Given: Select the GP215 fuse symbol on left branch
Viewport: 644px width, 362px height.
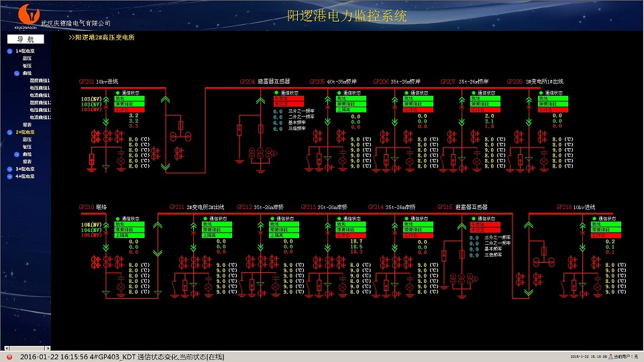Looking at the screenshot, I should tap(444, 255).
